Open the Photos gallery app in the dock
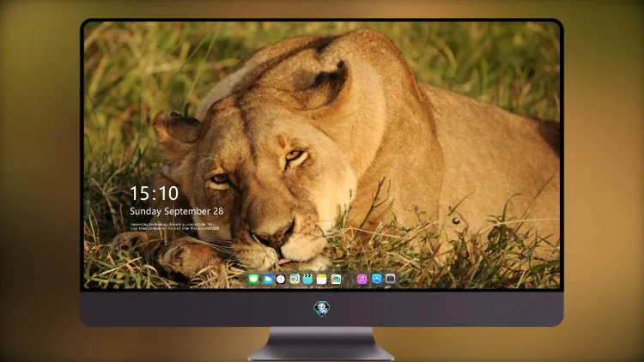 (336, 280)
